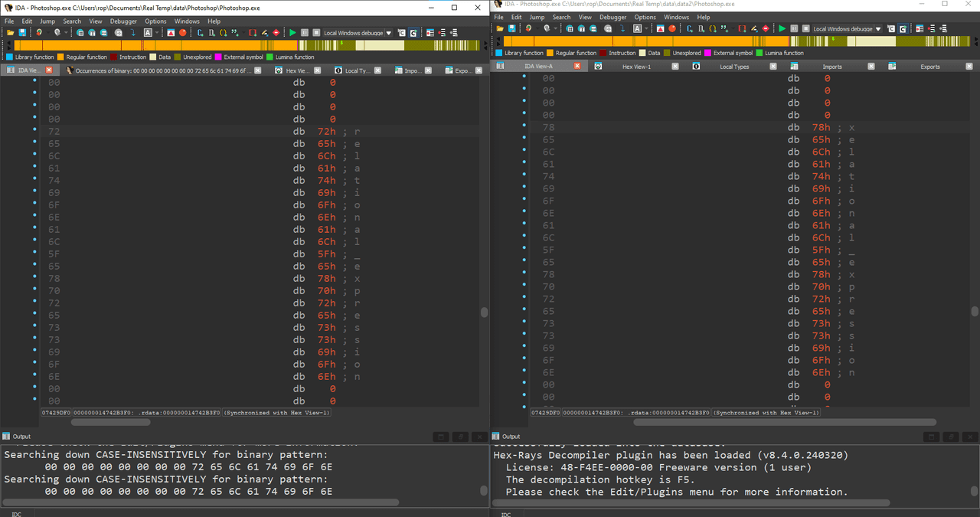Open Jump menu in left window
Viewport: 980px width, 517px height.
pos(46,21)
